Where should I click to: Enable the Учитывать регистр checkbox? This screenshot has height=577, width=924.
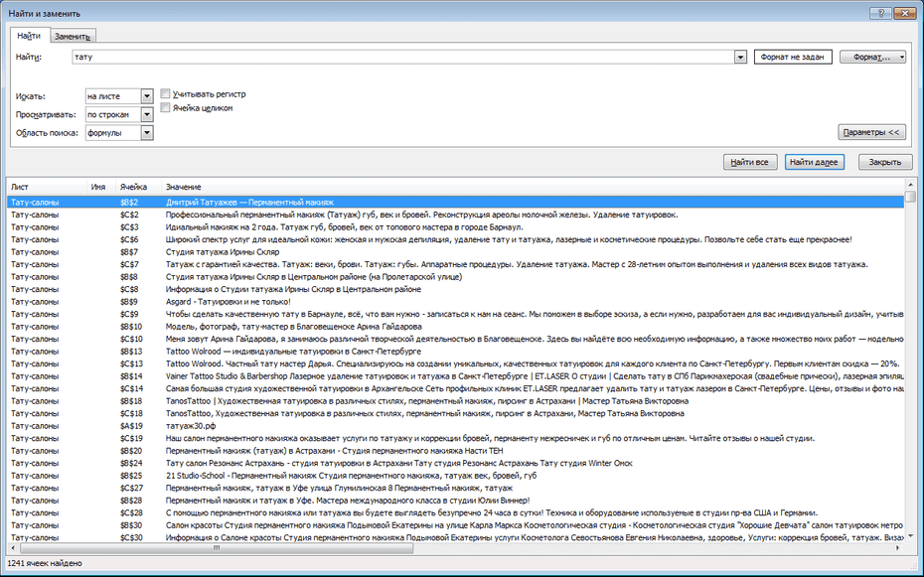coord(166,93)
